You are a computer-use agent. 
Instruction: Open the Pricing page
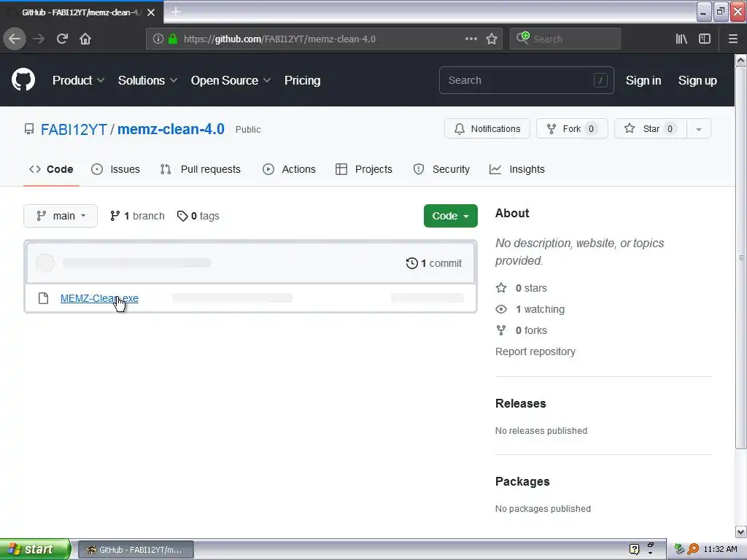tap(303, 80)
